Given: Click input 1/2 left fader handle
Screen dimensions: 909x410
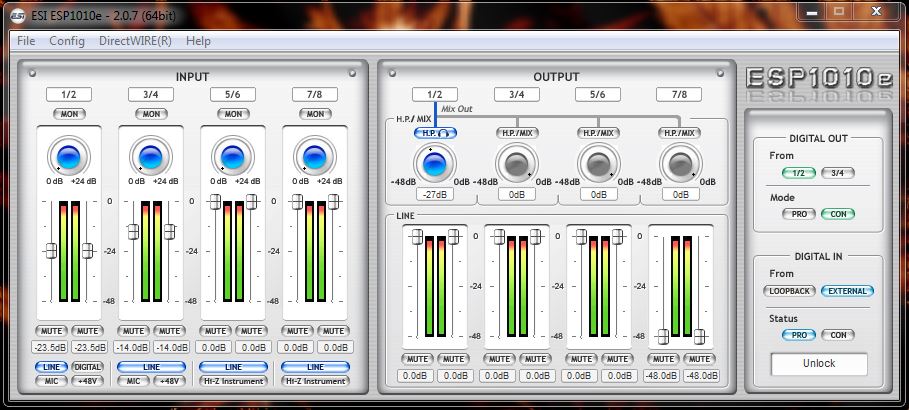Looking at the screenshot, I should click(51, 251).
